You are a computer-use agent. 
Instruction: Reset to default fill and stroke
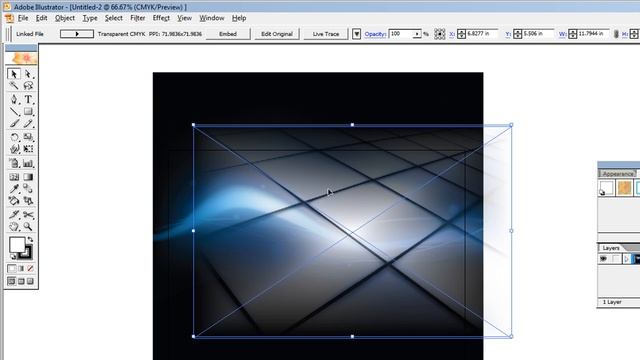(x=13, y=257)
